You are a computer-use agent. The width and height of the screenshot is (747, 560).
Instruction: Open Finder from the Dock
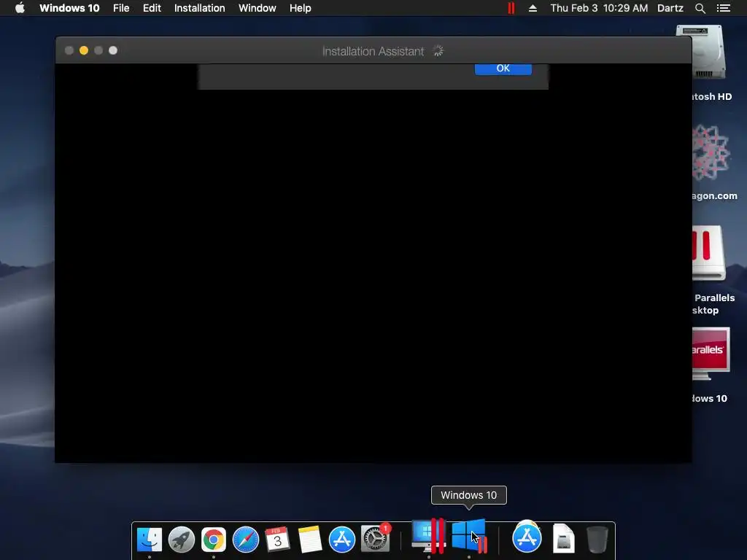(150, 540)
